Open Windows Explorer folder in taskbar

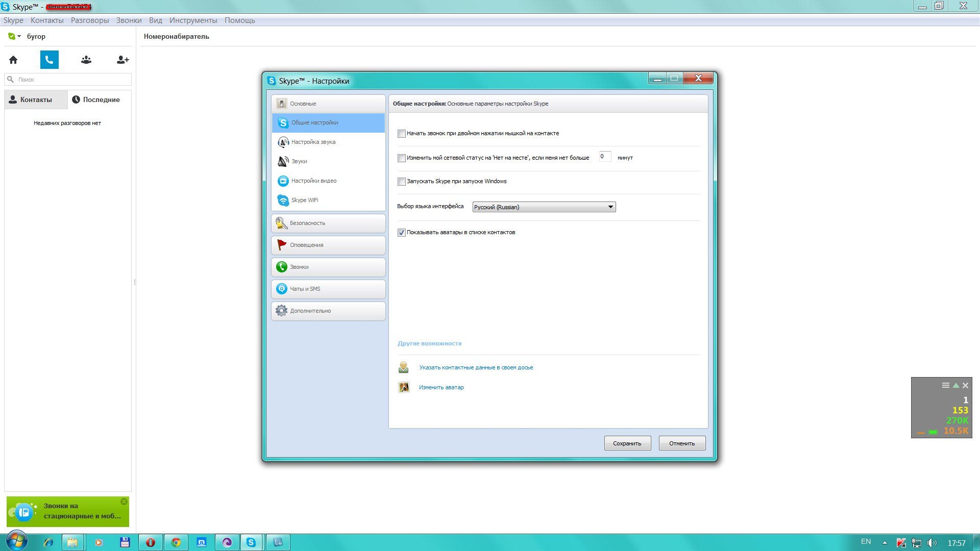coord(73,542)
